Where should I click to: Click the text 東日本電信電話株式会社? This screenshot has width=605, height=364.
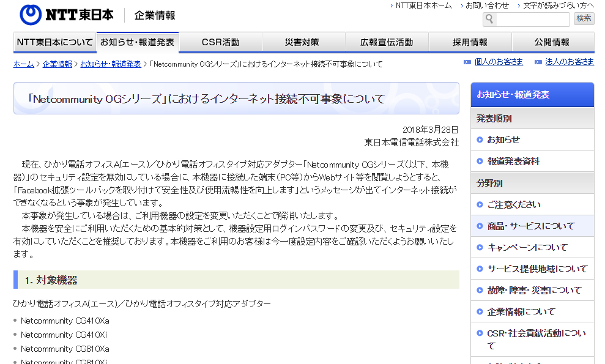(x=411, y=143)
